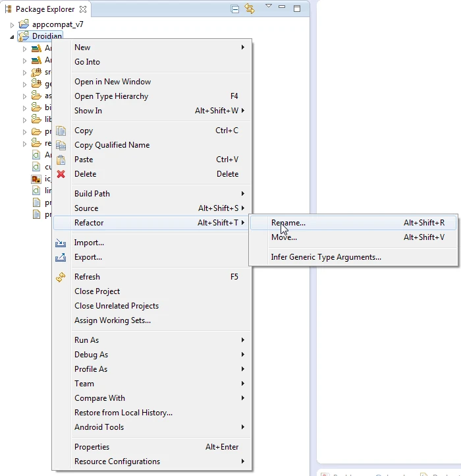461x476 pixels.
Task: Open the Package Explorer View Menu triangle
Action: pos(269,6)
